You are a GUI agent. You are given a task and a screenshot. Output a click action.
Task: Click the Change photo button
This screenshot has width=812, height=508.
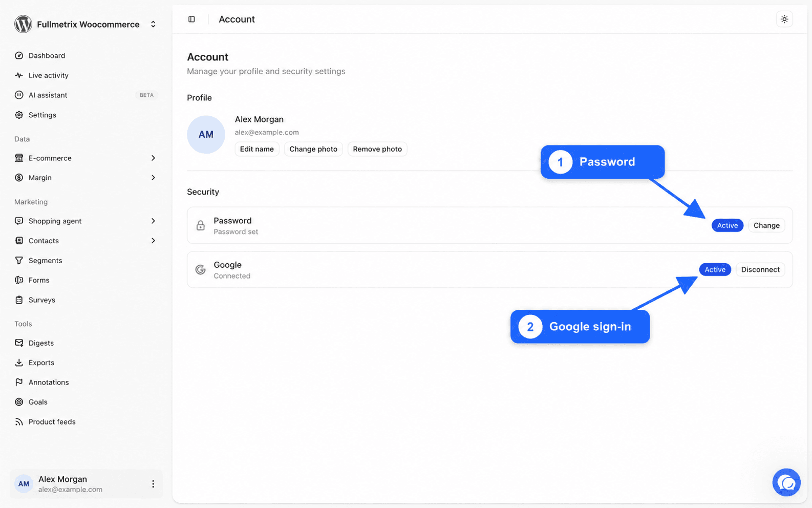click(x=313, y=149)
